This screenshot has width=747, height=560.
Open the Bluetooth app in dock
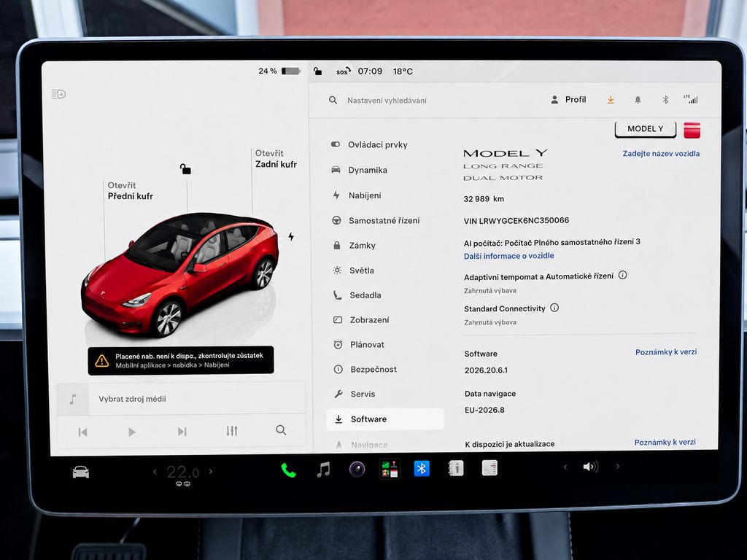point(422,469)
